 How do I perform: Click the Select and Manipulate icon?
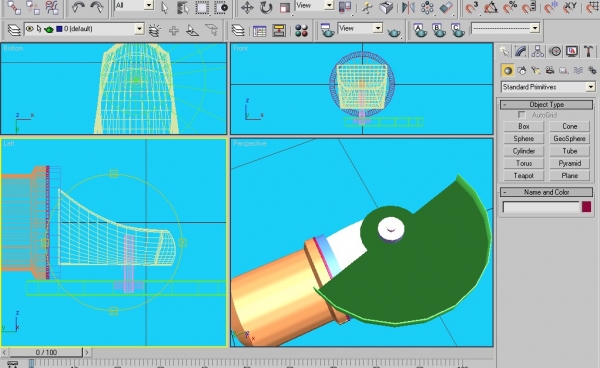pos(367,7)
